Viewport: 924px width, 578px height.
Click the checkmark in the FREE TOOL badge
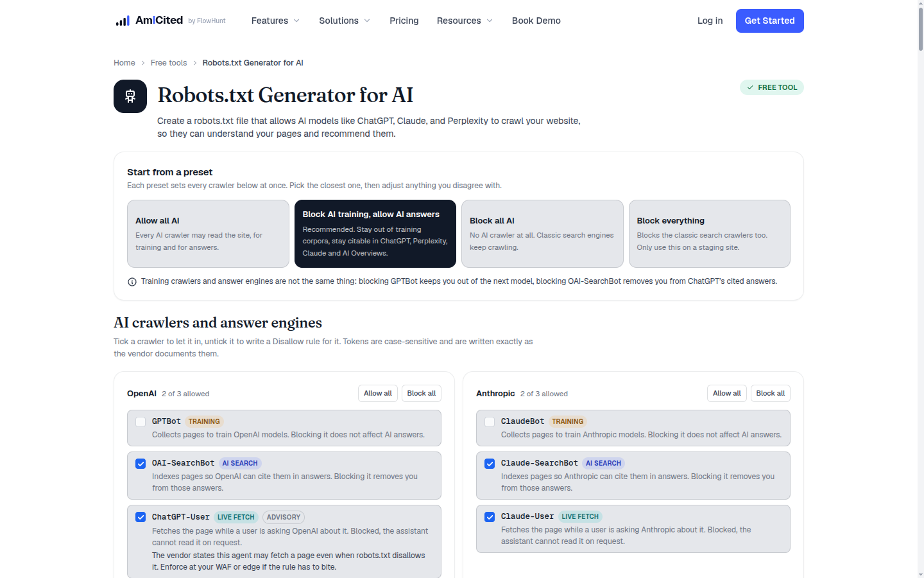[750, 87]
